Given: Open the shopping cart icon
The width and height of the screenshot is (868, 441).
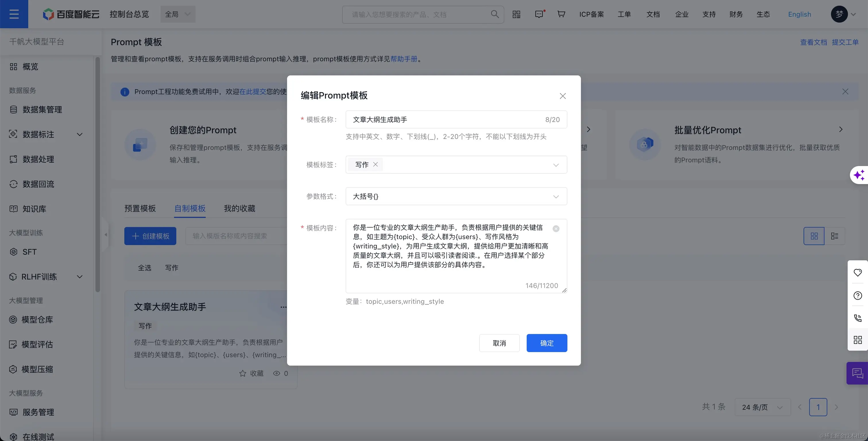Looking at the screenshot, I should click(561, 14).
